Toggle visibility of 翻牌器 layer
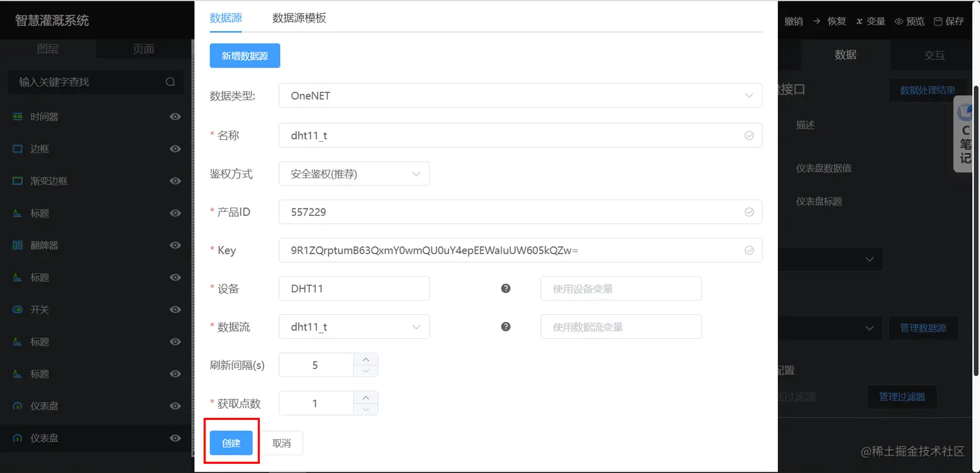Viewport: 980px width, 473px height. coord(175,245)
